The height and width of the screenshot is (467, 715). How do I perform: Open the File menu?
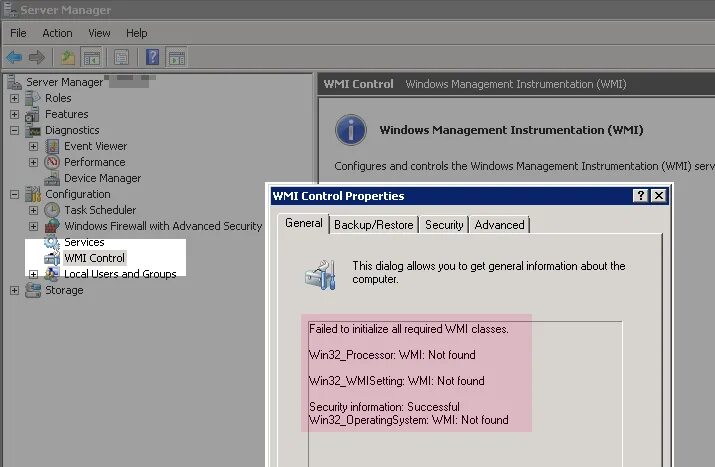(18, 33)
